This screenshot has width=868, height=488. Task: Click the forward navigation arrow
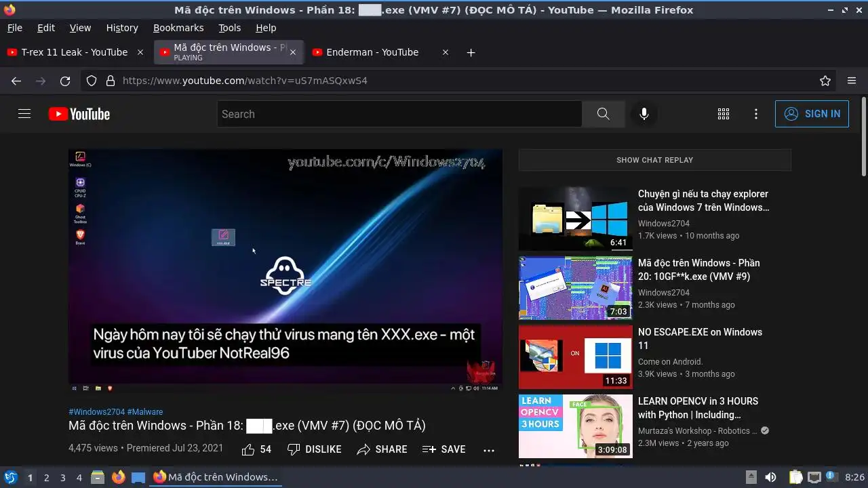(x=41, y=81)
